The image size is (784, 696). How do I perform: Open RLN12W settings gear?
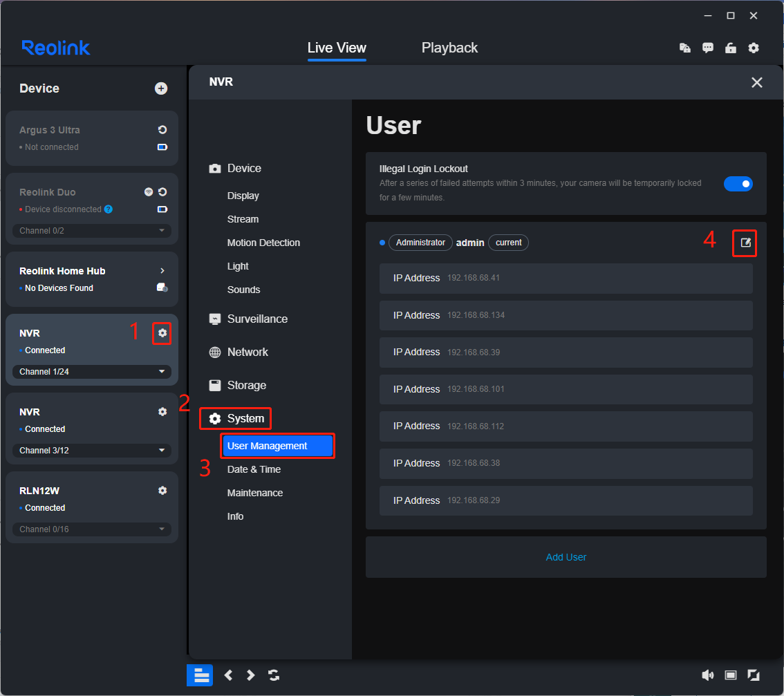(162, 491)
